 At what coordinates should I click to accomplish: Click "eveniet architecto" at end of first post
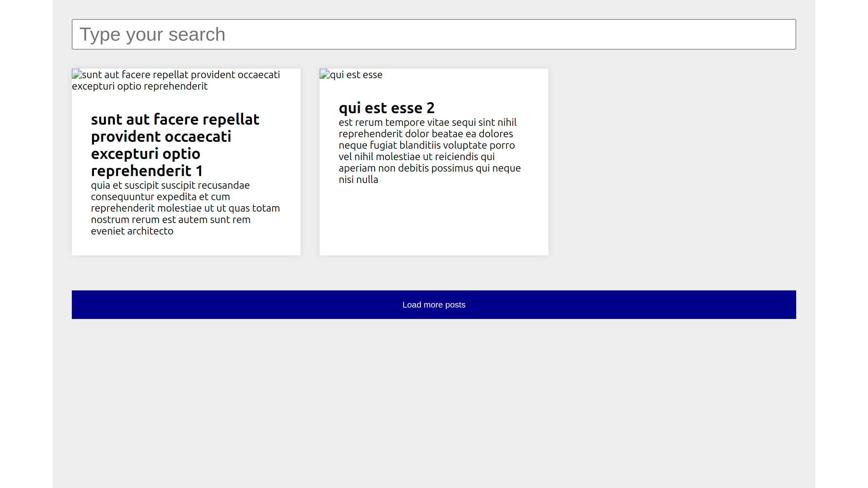[x=132, y=231]
